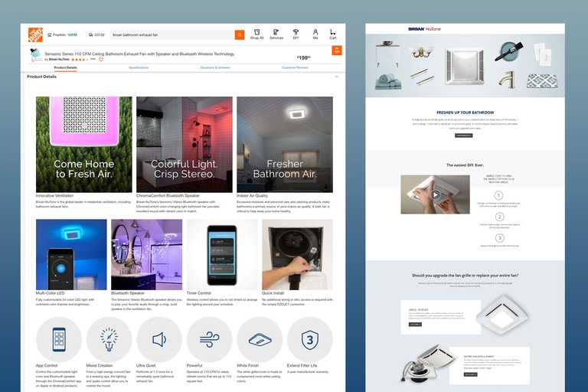Click the App Control phone icon
Screen dimensions: 588x392
click(x=59, y=339)
